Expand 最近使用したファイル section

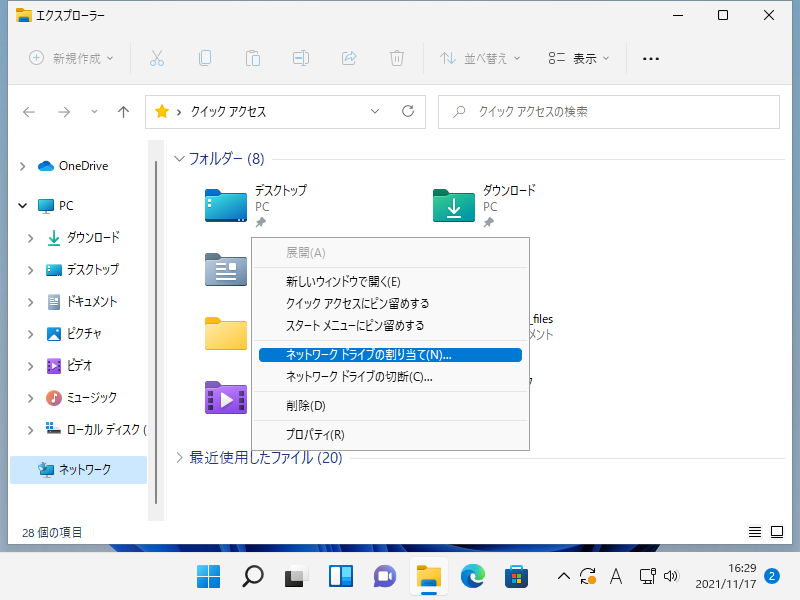180,458
